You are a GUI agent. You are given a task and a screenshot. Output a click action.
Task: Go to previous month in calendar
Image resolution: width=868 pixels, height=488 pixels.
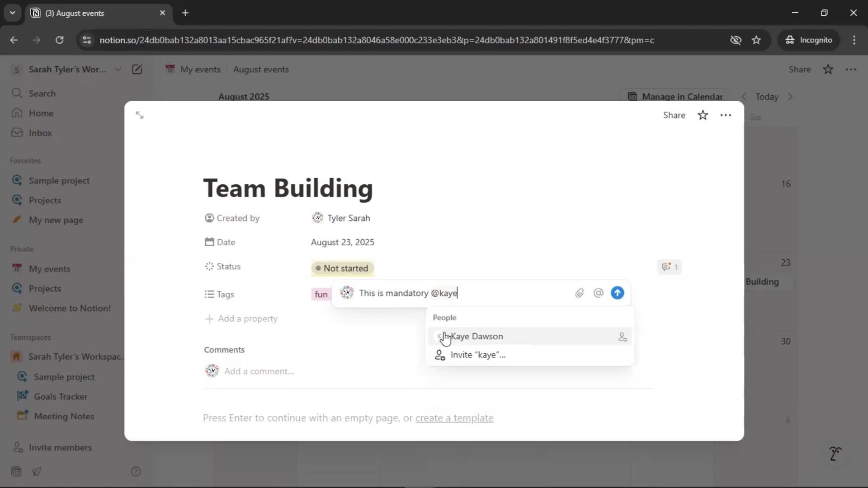[x=744, y=97]
